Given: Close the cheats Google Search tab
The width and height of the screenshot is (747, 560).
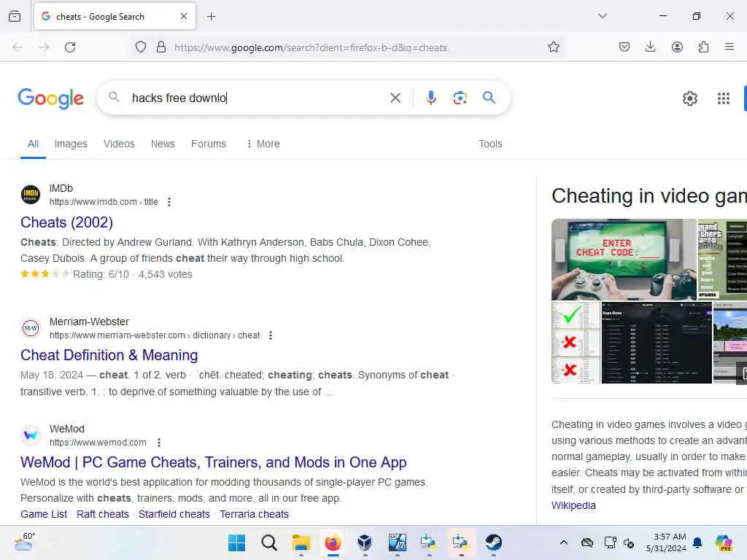Looking at the screenshot, I should coord(183,16).
